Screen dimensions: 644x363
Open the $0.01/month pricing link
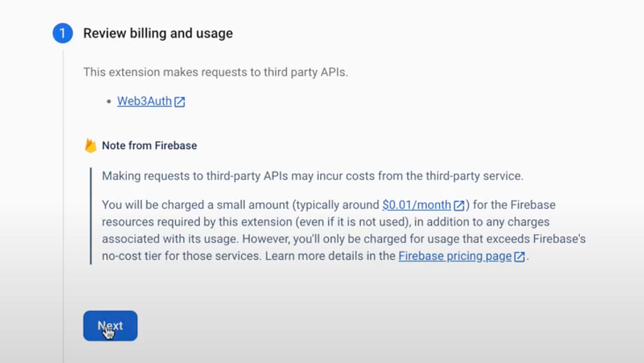click(x=416, y=204)
